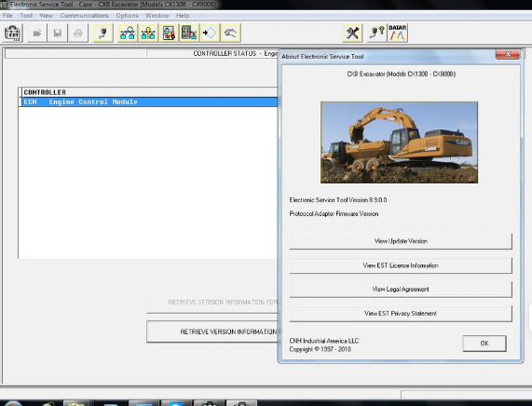
Task: Click the Electronic Service Tool Version text
Action: click(x=338, y=200)
